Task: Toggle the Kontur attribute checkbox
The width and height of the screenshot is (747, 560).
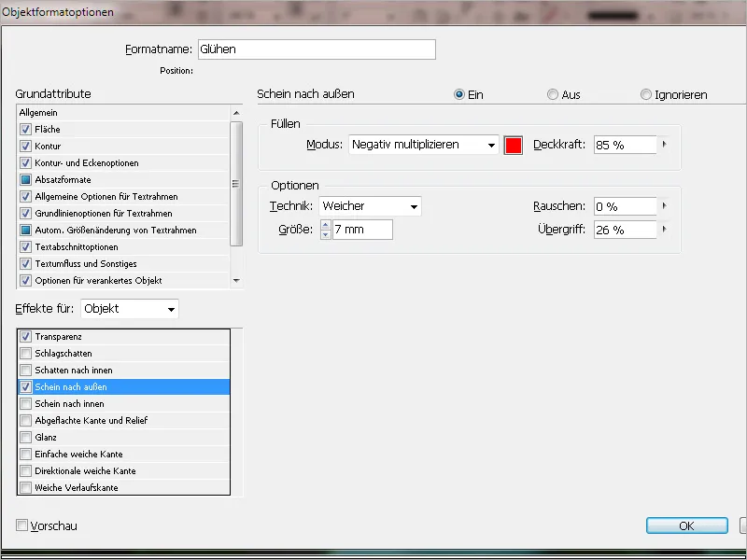Action: point(26,146)
